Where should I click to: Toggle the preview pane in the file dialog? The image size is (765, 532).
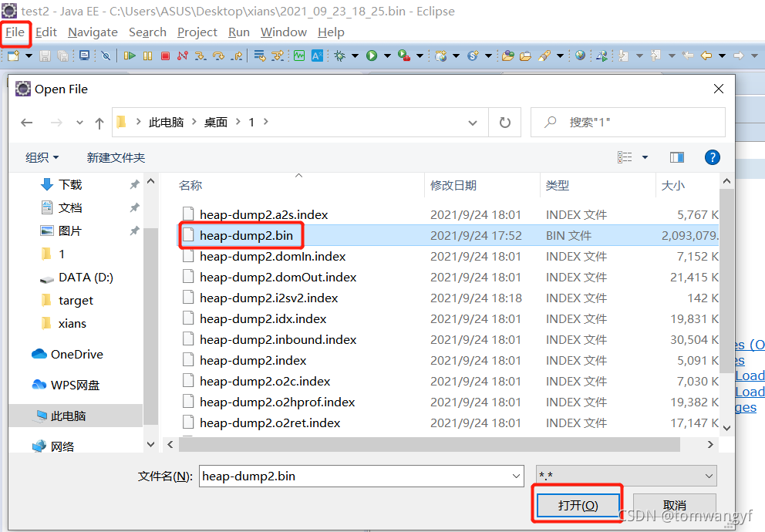[676, 157]
